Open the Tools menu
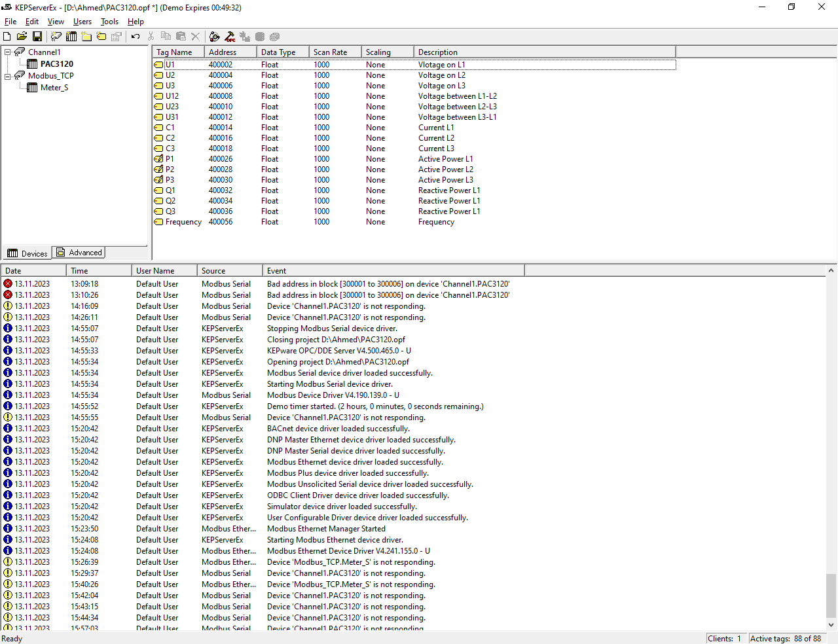 (x=109, y=22)
